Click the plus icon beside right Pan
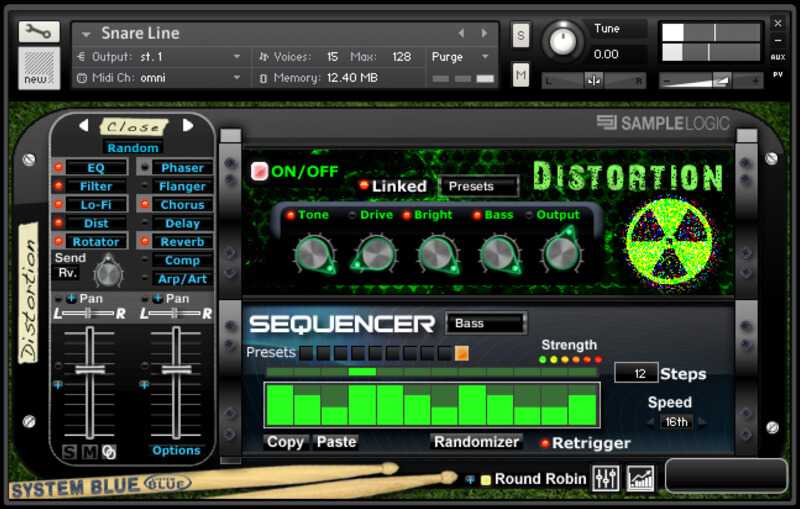This screenshot has height=509, width=800. coord(158,298)
